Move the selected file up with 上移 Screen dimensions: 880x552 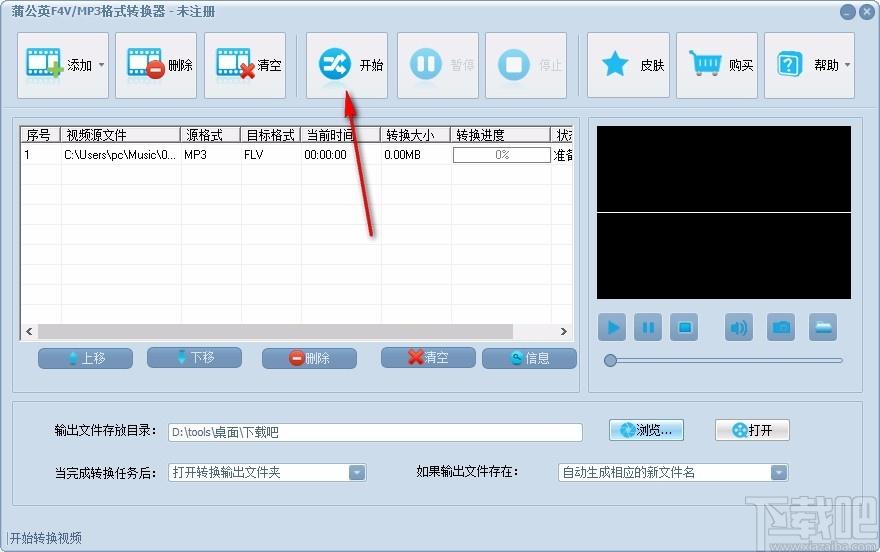tap(85, 358)
